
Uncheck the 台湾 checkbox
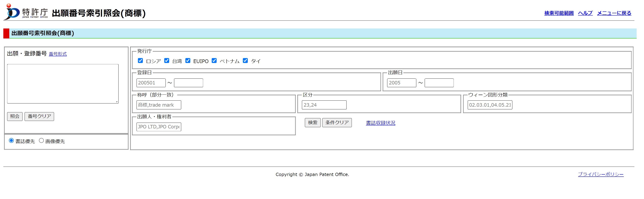coord(166,61)
